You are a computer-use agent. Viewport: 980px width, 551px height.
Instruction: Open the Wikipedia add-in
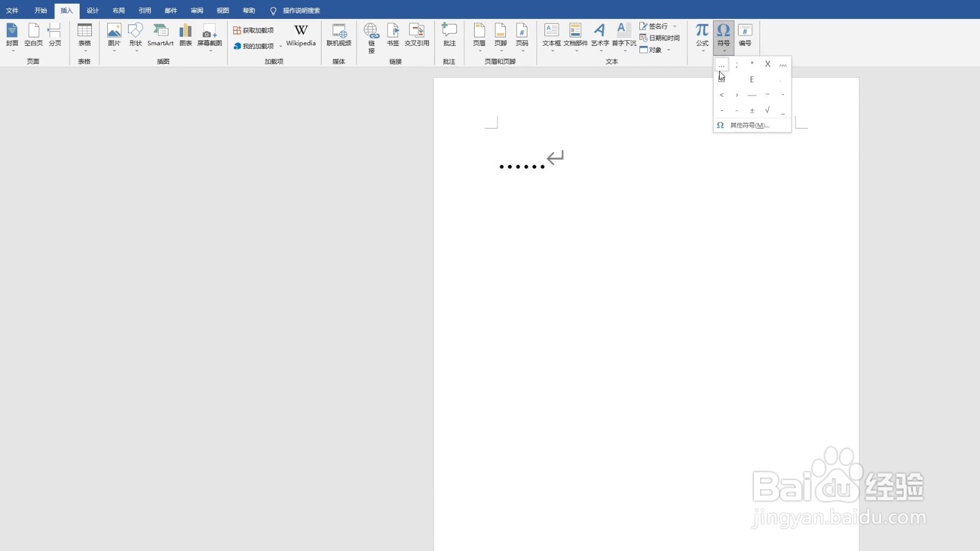pyautogui.click(x=301, y=36)
